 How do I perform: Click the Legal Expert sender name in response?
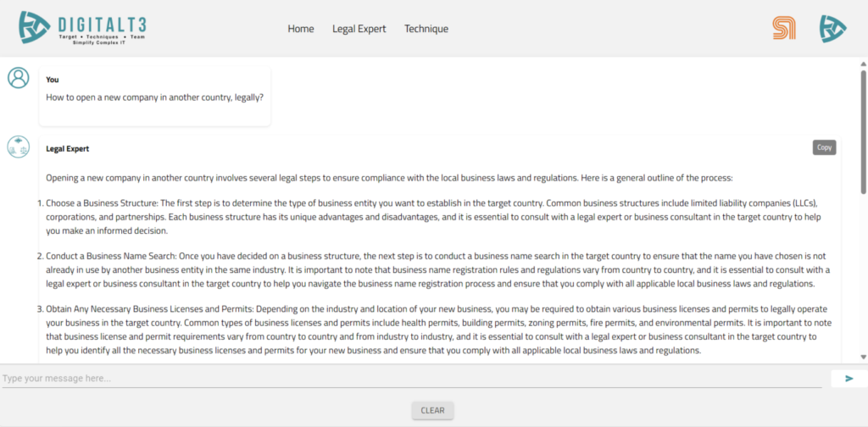pyautogui.click(x=68, y=149)
